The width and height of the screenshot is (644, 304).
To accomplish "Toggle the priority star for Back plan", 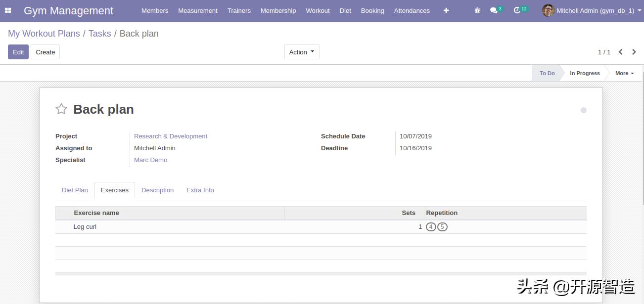I will point(61,109).
